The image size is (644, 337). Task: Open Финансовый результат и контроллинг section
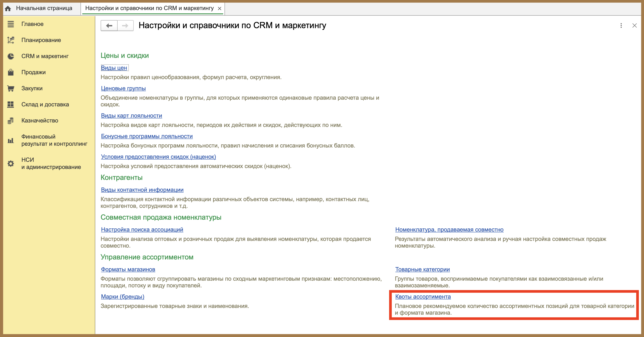coord(54,140)
